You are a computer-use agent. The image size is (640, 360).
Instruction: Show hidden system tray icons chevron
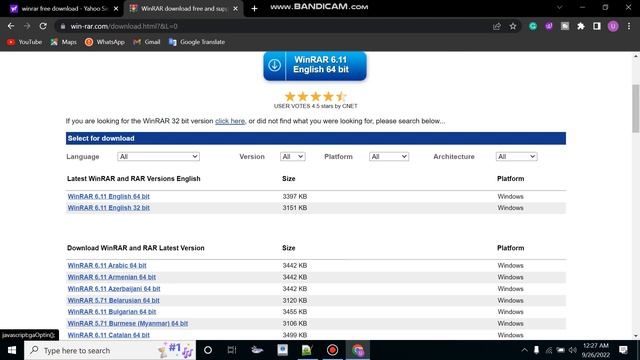tap(524, 350)
